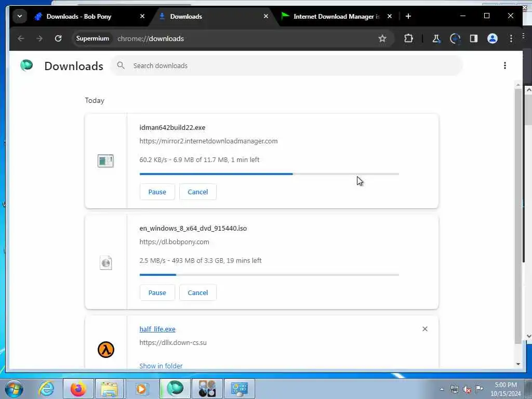Close the Internet Download Manager tab
This screenshot has width=532, height=399.
tap(390, 16)
